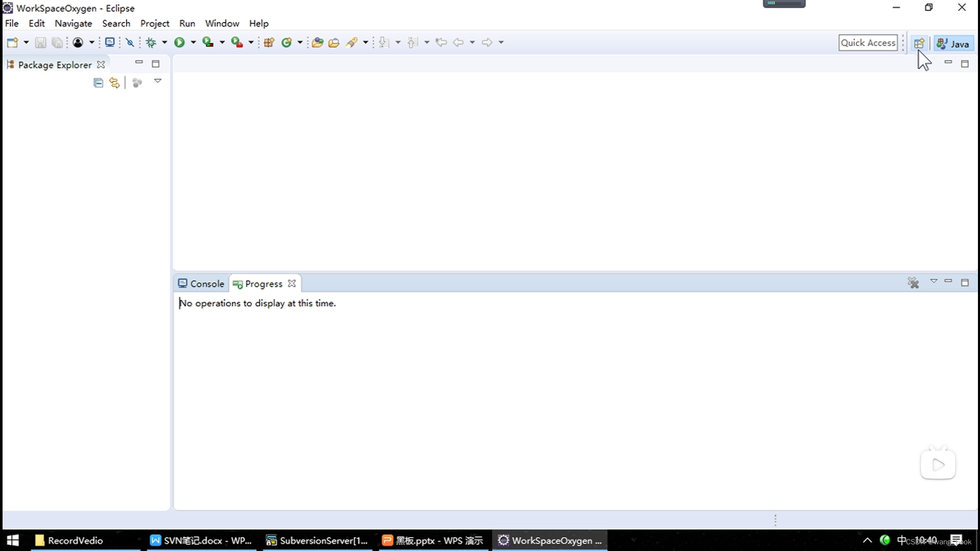The width and height of the screenshot is (980, 551).
Task: Open the File menu
Action: pyautogui.click(x=11, y=23)
